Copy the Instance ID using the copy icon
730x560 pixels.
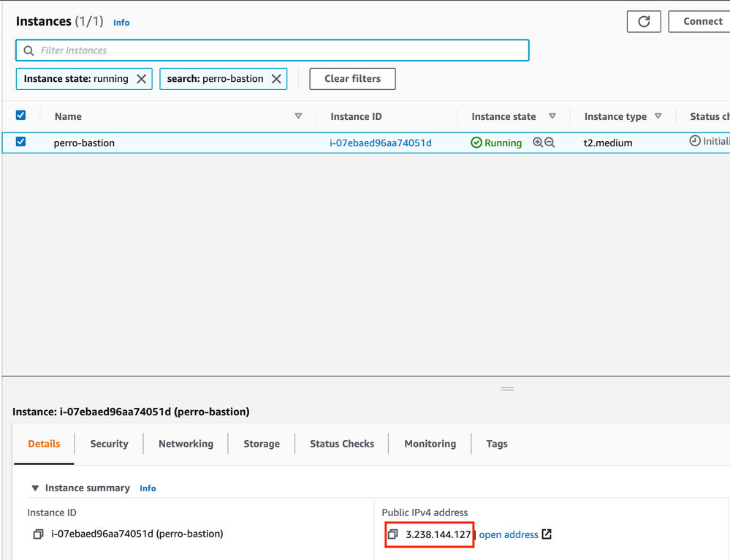point(38,534)
